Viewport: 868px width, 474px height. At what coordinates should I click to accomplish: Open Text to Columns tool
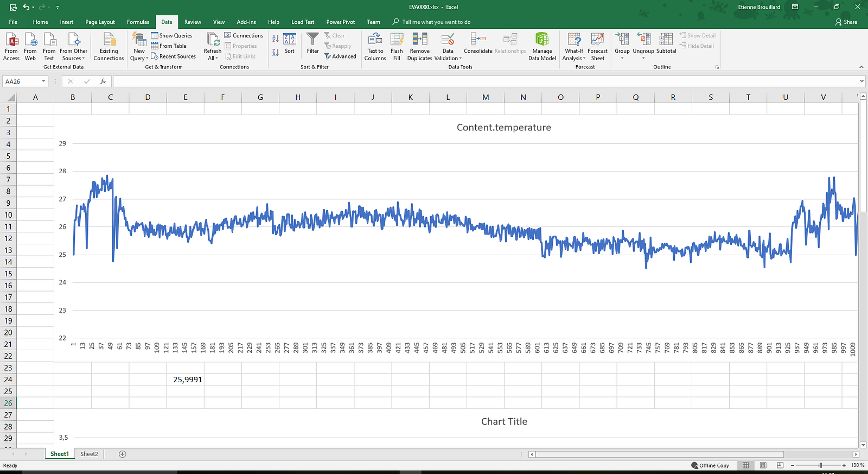(375, 40)
